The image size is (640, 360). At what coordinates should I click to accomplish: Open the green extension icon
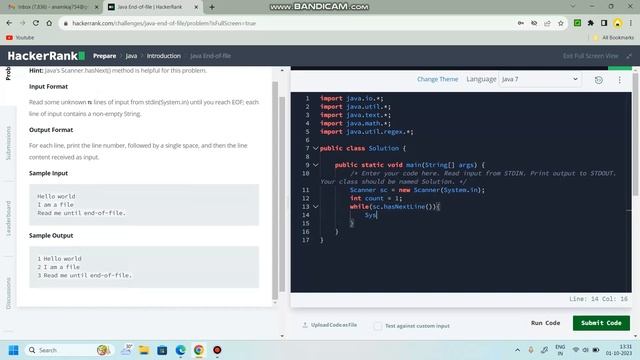tap(577, 23)
